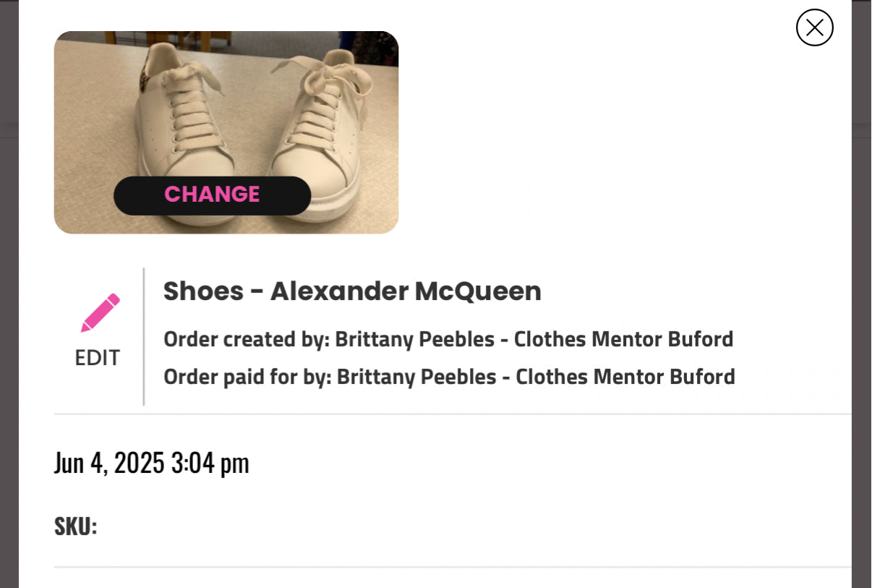Click the dimmed overlay right of the modal
The height and width of the screenshot is (588, 872).
click(865, 289)
